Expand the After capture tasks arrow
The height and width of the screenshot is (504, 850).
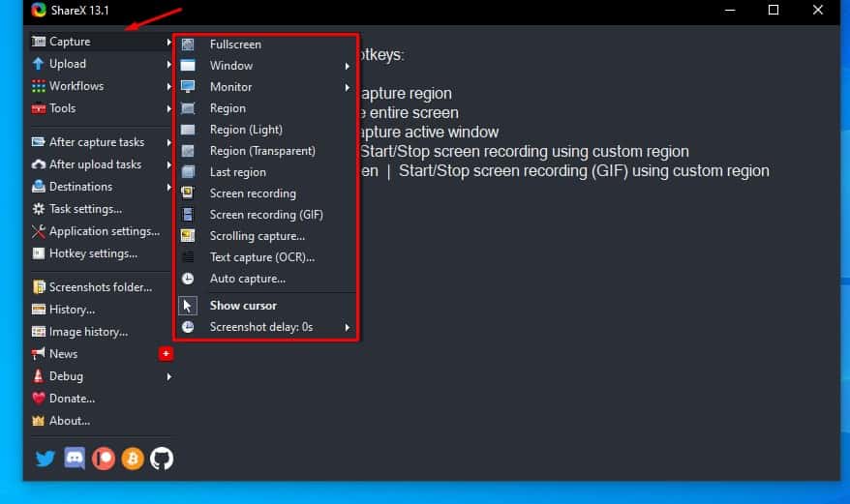tap(168, 142)
